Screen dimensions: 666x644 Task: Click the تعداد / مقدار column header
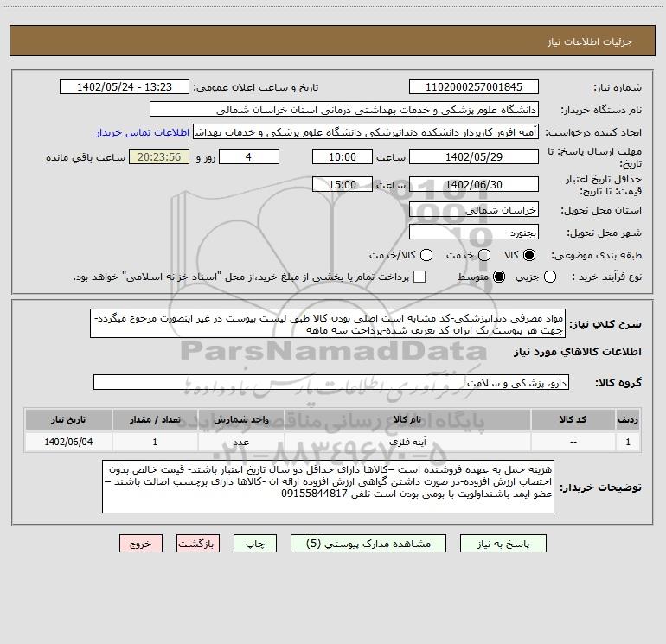155,419
